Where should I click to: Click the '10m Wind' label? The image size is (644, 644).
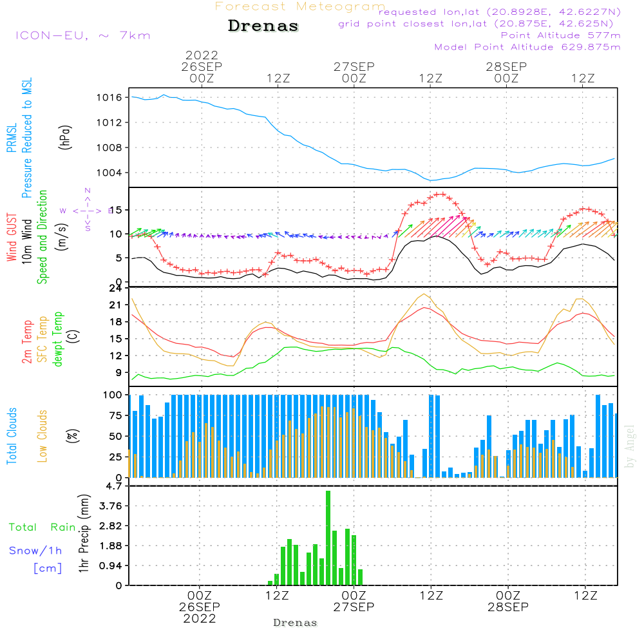coord(26,241)
